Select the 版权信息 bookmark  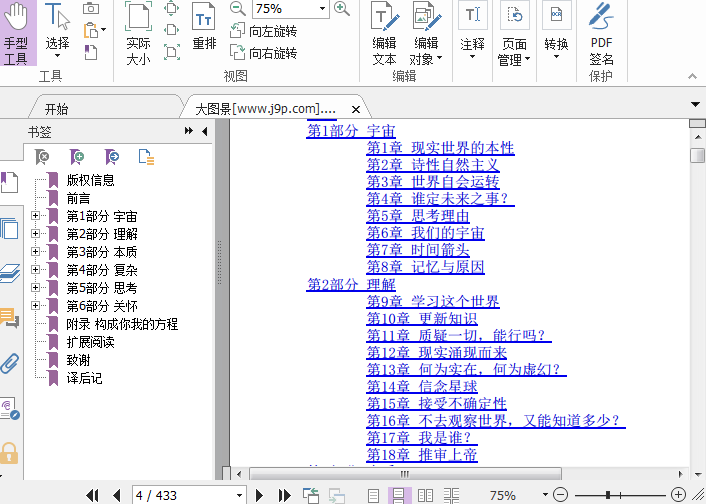(91, 180)
